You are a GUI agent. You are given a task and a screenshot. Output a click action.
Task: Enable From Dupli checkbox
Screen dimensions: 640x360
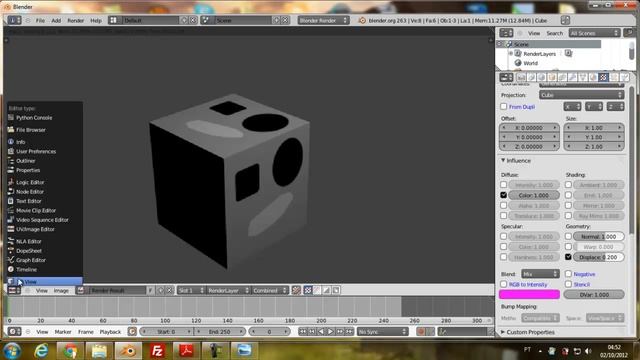click(504, 107)
